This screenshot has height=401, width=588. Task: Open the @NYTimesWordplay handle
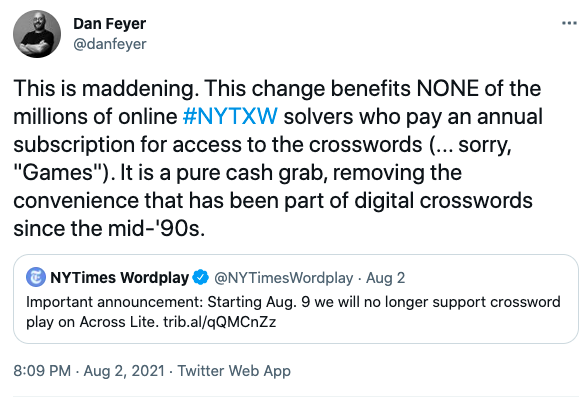pos(284,278)
